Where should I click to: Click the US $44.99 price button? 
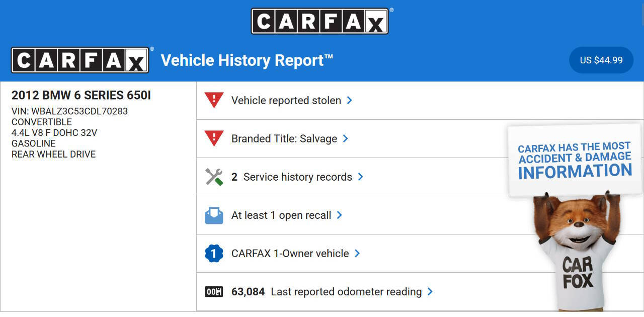[601, 60]
